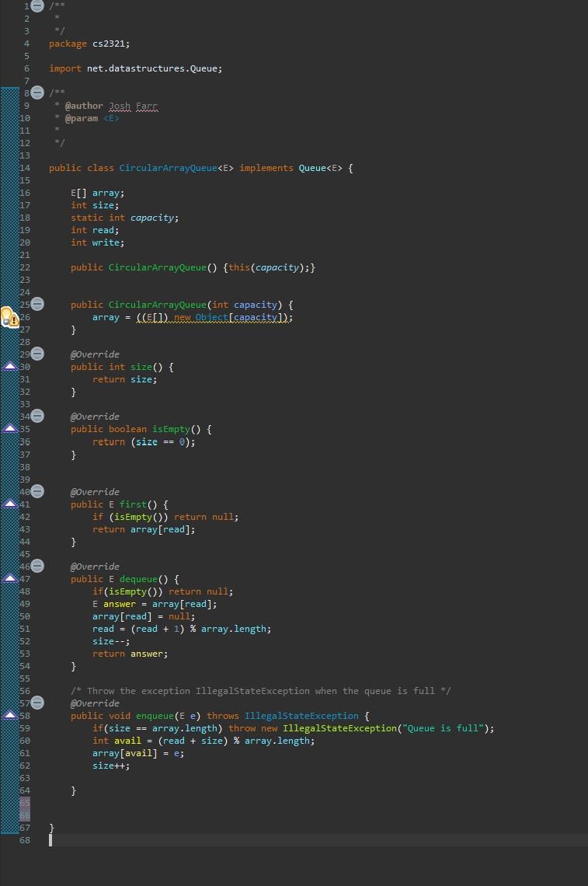This screenshot has height=886, width=588.
Task: Click the override marker on line 35
Action: tap(10, 429)
